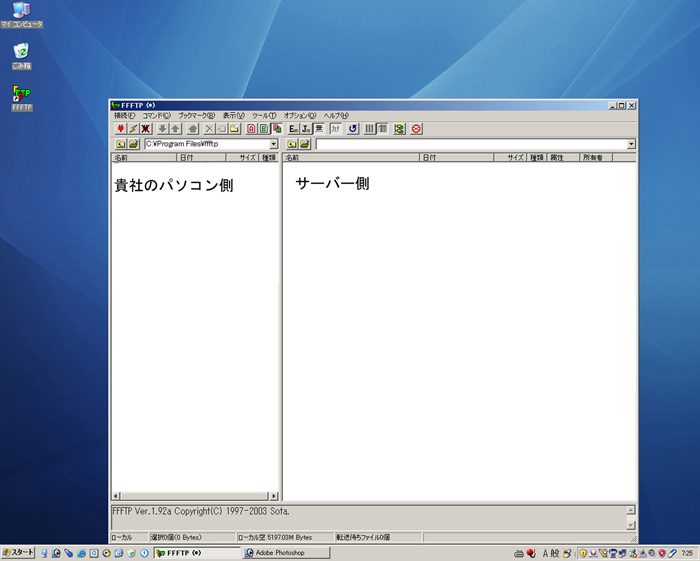Click マイ コンピュータ desktop icon
Viewport: 700px width, 561px height.
coord(21,15)
